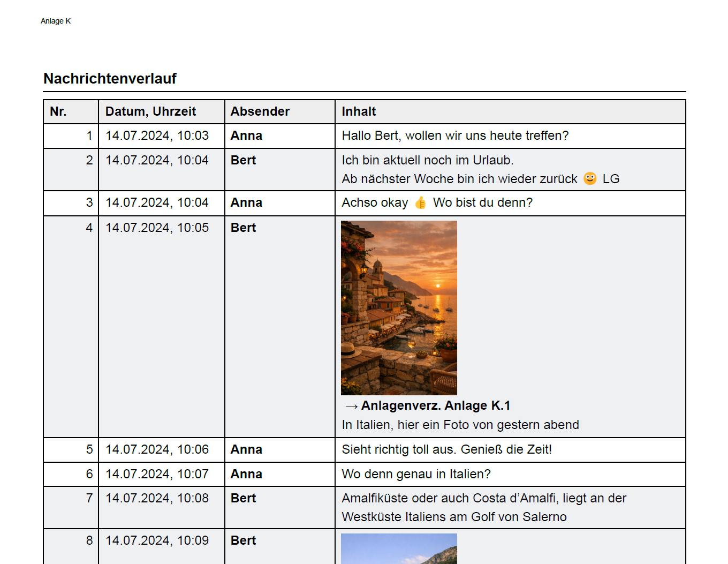Image resolution: width=728 pixels, height=564 pixels.
Task: Select the Inhalt column header
Action: 359,111
